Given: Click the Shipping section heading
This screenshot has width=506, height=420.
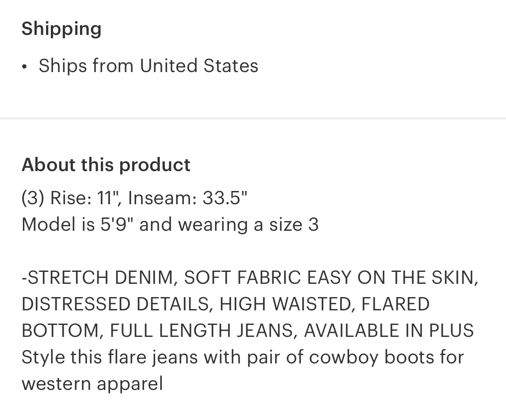Looking at the screenshot, I should pos(61,29).
